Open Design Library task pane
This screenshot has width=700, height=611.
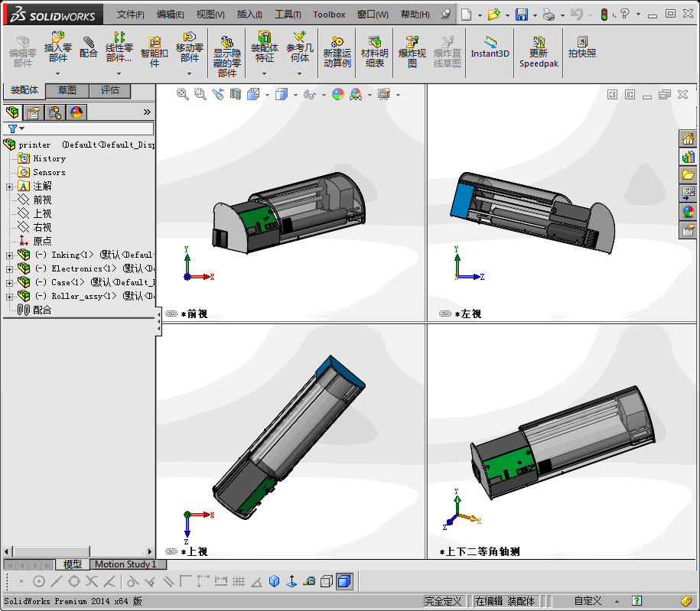point(688,157)
